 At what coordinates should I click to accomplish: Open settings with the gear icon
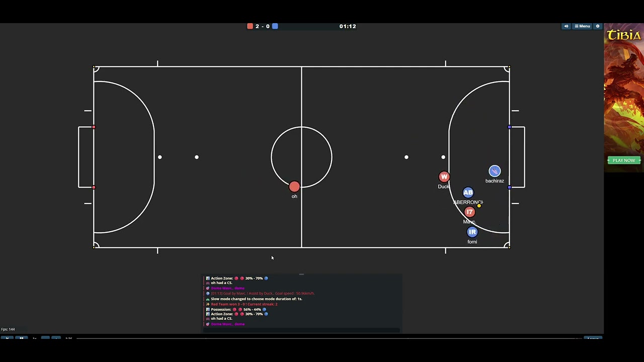[x=598, y=26]
